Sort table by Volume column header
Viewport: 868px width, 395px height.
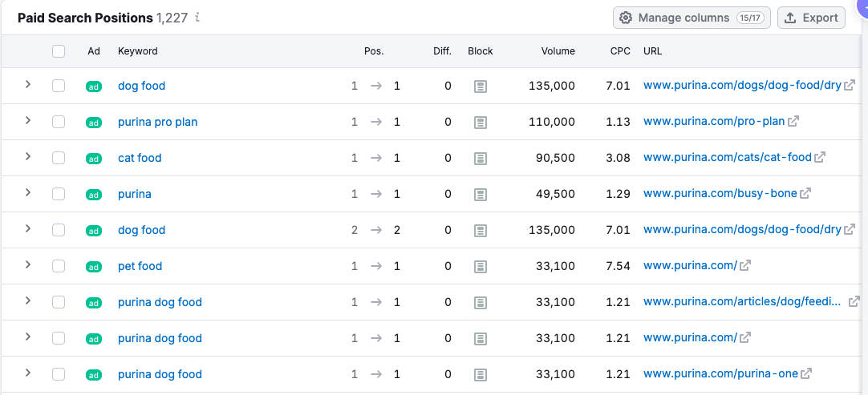pyautogui.click(x=558, y=51)
